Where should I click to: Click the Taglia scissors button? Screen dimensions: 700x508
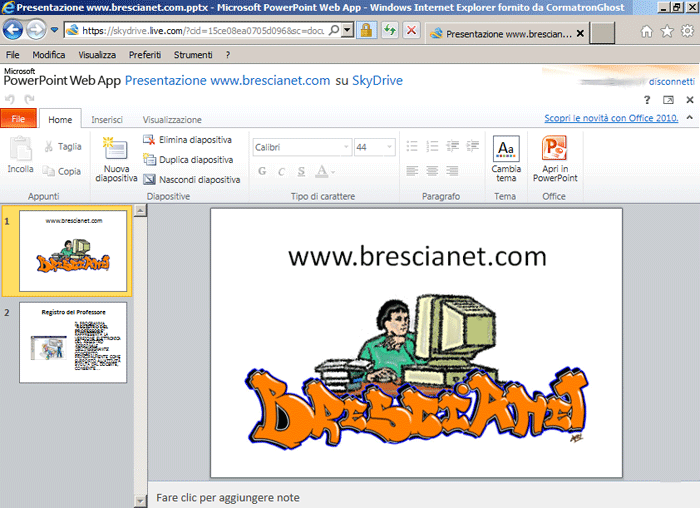coord(63,146)
